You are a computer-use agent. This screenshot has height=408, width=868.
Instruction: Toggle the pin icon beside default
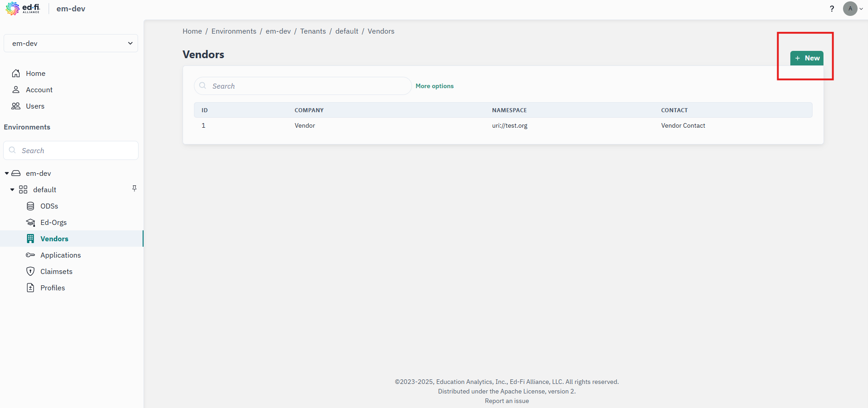(x=134, y=188)
